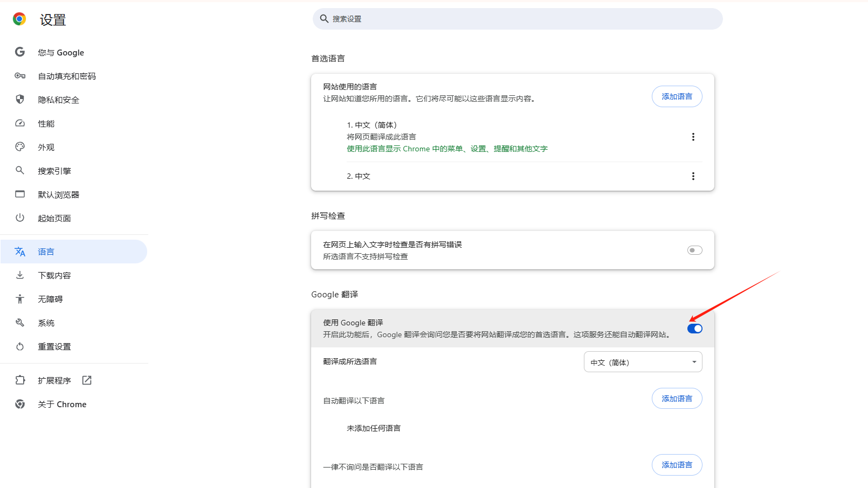Open 性能 settings section
Screen dimensions: 868x488
click(74, 123)
